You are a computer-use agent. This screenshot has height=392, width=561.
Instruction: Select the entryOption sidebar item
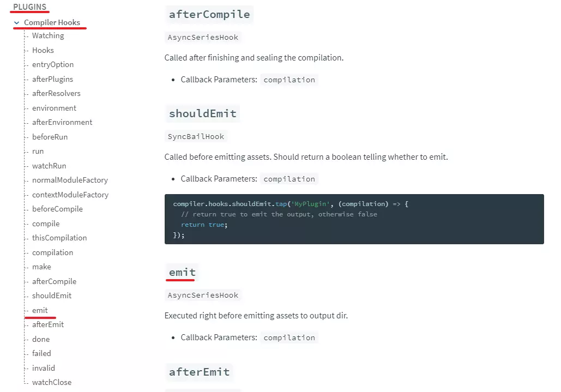click(53, 65)
